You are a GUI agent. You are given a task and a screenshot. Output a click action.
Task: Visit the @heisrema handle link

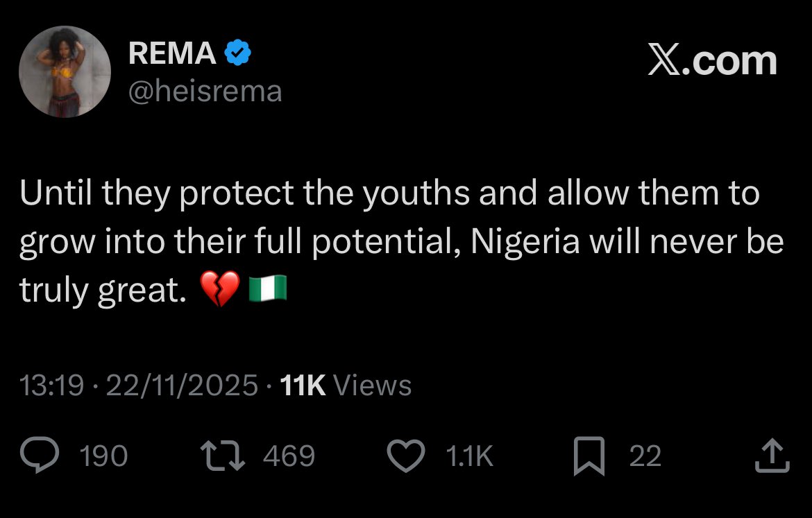[x=205, y=91]
